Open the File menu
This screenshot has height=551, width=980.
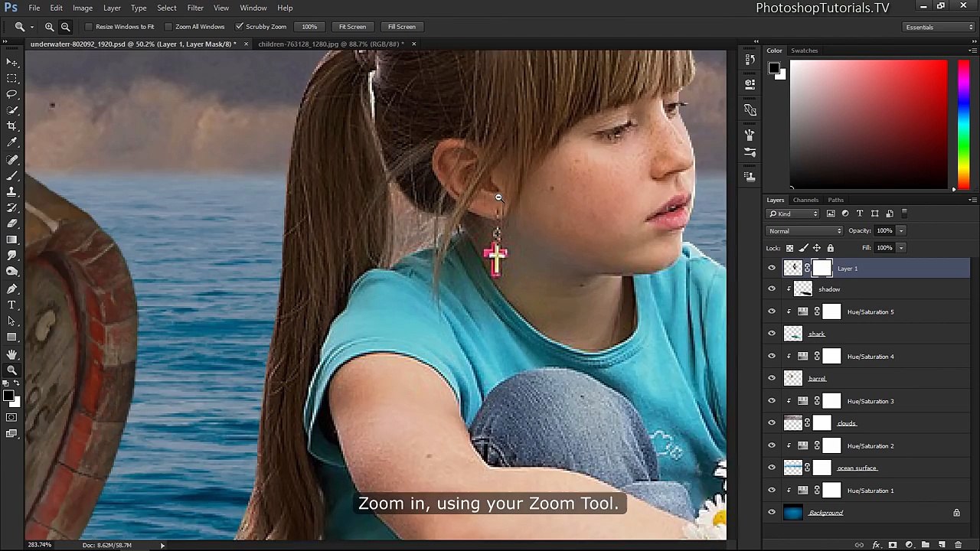(x=34, y=8)
